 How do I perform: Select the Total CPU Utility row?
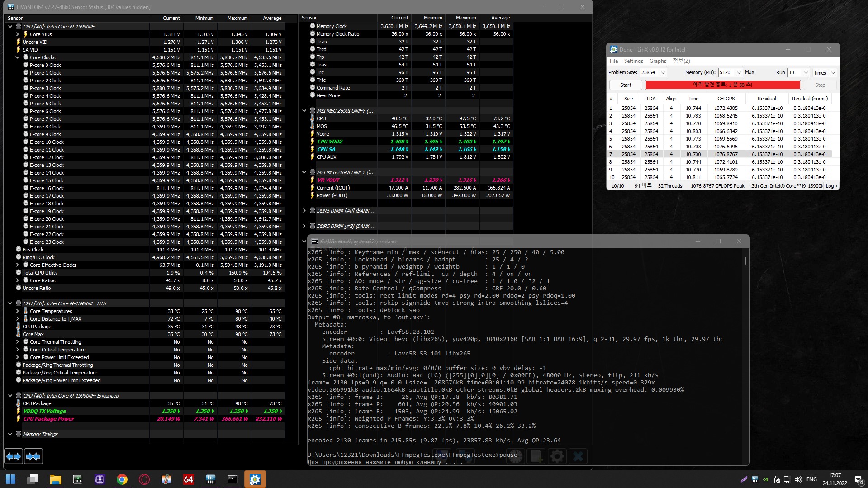click(x=145, y=273)
